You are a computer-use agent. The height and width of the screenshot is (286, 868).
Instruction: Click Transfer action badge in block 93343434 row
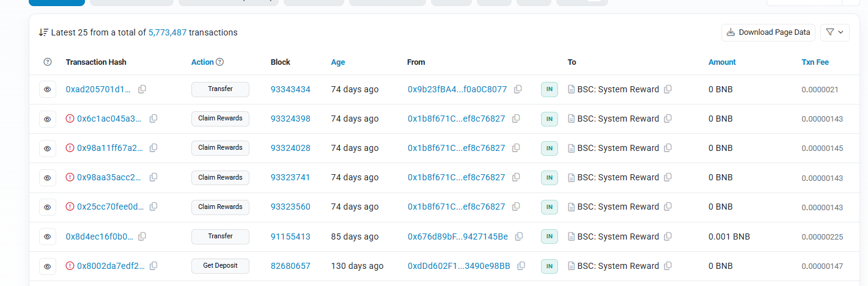220,89
